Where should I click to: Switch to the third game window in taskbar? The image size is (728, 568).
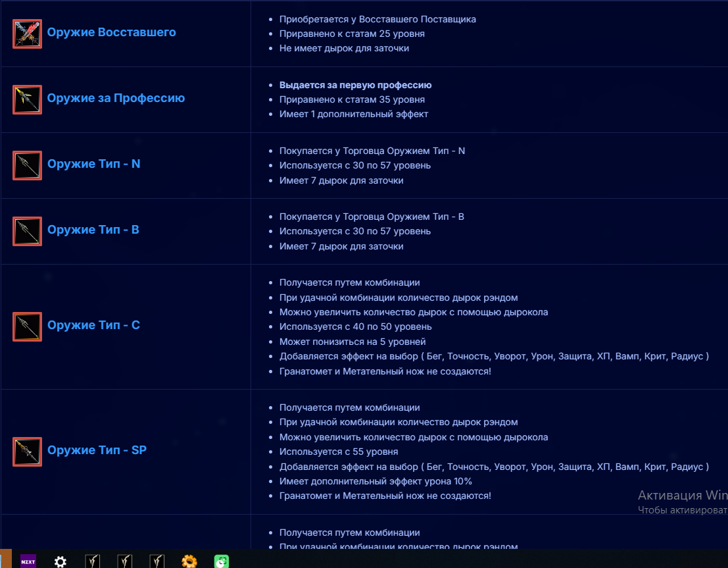pos(157,561)
